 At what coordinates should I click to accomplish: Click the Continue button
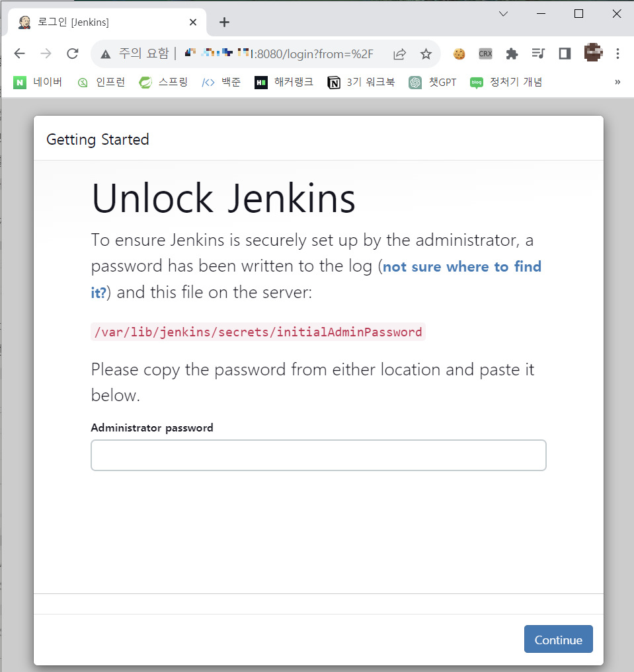click(558, 639)
